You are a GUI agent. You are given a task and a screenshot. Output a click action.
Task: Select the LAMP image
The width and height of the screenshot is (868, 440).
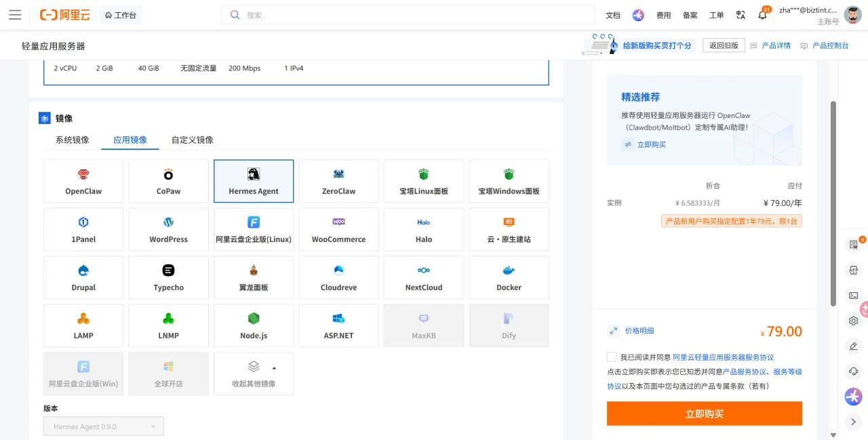[x=83, y=325]
